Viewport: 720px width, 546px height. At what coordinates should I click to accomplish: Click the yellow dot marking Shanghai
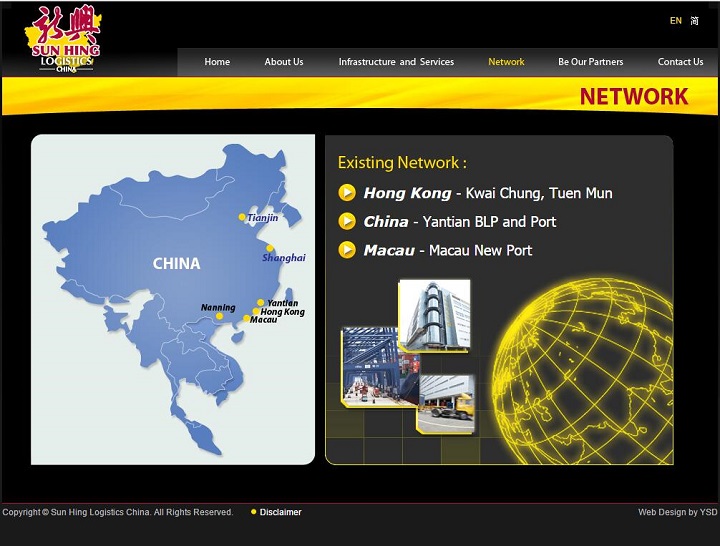[x=270, y=248]
